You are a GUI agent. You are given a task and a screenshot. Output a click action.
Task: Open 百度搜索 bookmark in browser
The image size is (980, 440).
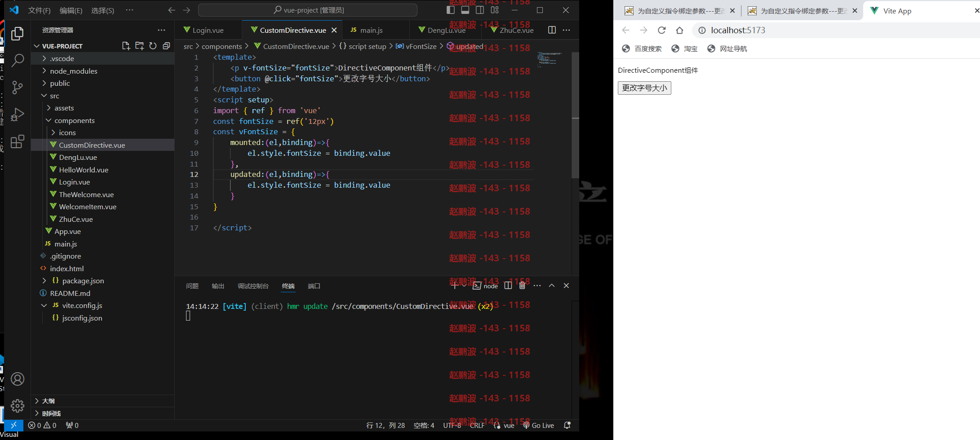point(642,48)
